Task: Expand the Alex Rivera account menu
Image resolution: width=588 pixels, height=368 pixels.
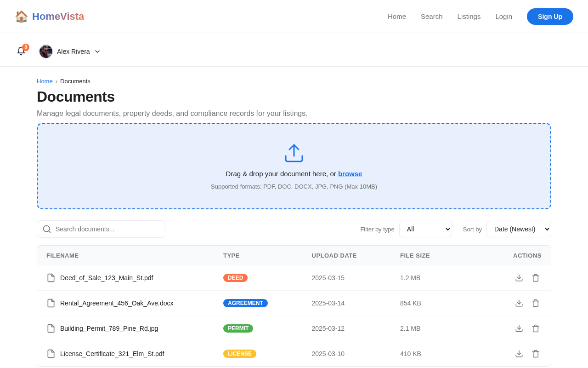Action: [x=70, y=52]
